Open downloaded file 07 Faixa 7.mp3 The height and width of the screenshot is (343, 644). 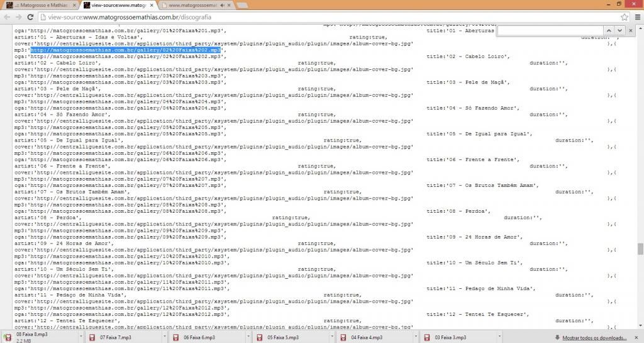[x=115, y=337]
